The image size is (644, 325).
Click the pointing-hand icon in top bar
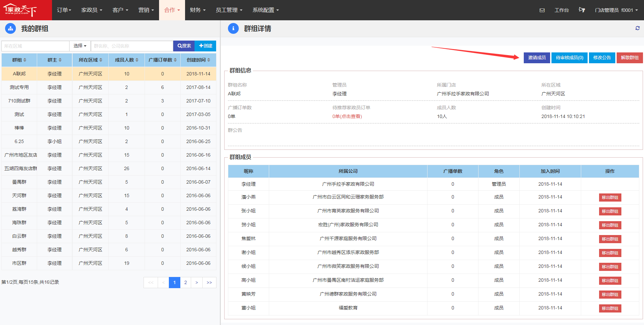pyautogui.click(x=582, y=10)
